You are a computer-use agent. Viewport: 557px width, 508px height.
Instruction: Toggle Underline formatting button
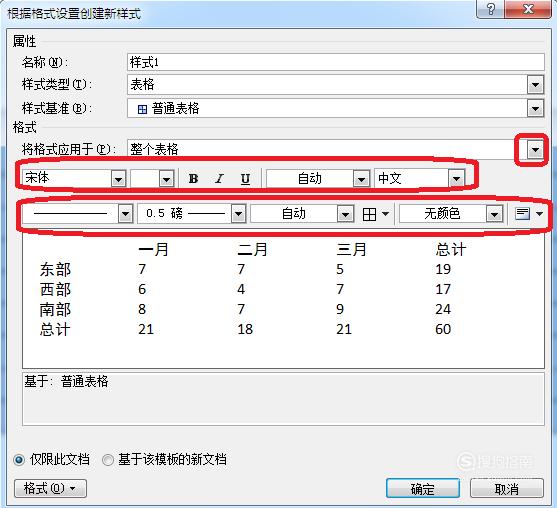pyautogui.click(x=245, y=178)
